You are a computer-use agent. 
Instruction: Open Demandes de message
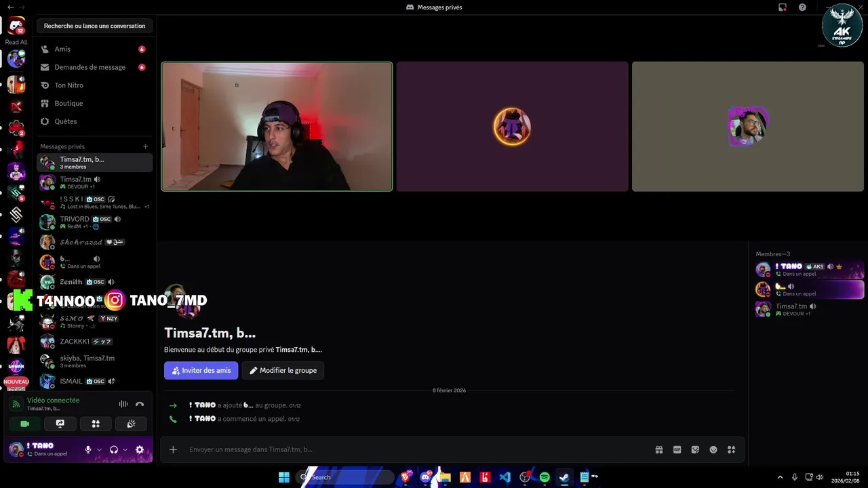pos(94,67)
